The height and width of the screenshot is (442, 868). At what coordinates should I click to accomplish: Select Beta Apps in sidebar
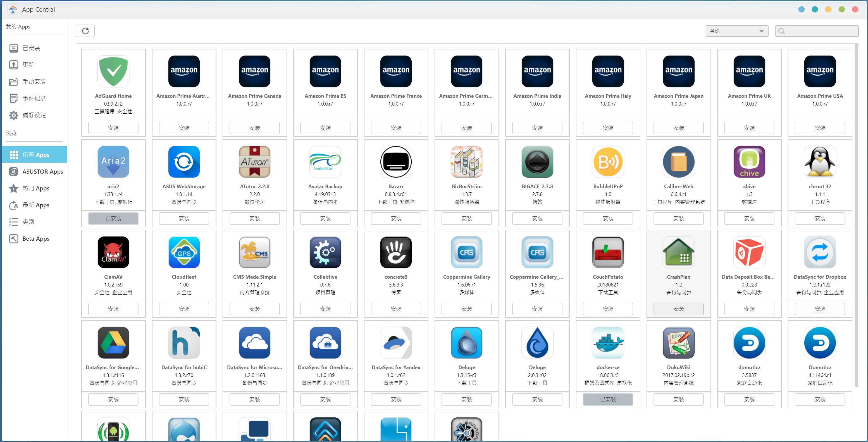[36, 238]
